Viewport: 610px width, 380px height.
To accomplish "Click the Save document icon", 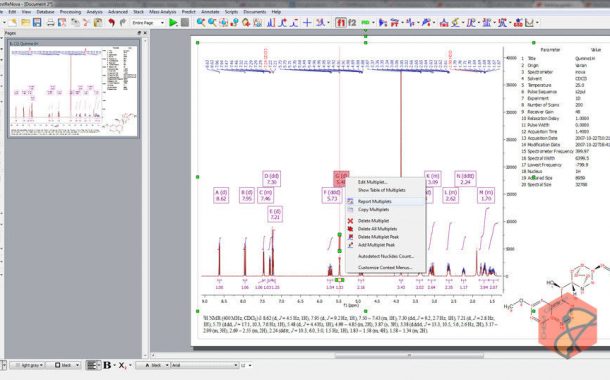I will coord(37,23).
